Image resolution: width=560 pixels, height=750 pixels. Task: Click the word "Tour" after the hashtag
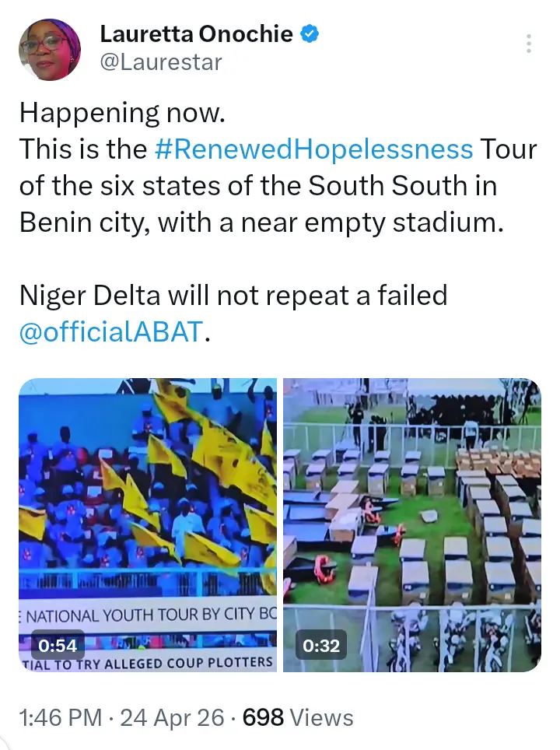pyautogui.click(x=509, y=149)
